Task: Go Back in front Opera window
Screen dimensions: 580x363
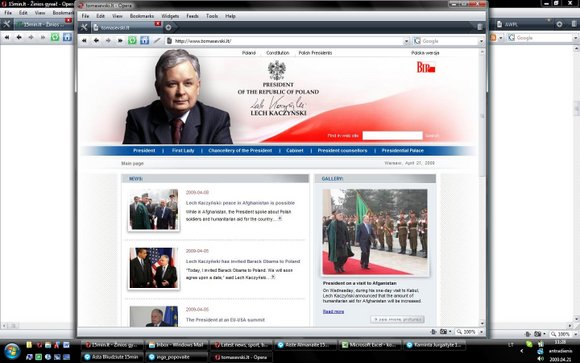Action: point(96,41)
